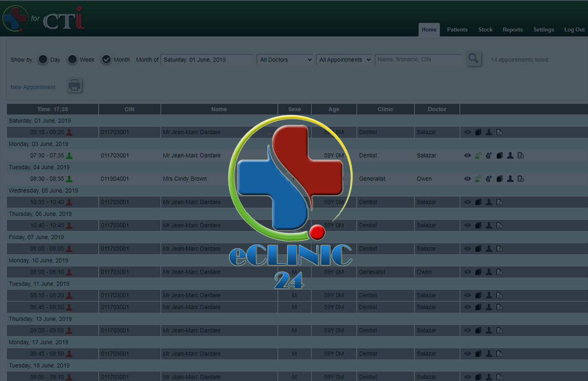
Task: Click Generalist in the 08:00 - 08:10 row
Action: pos(372,272)
